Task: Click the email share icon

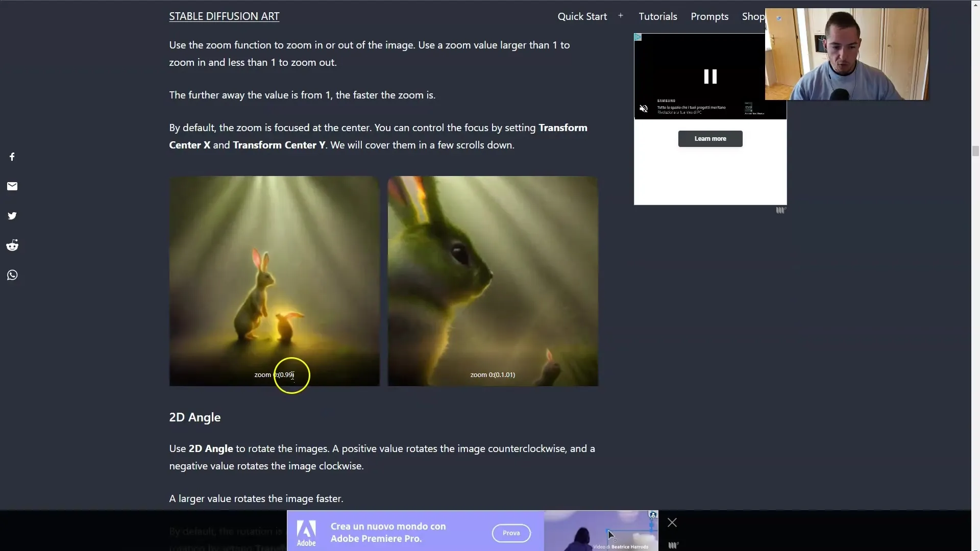Action: coord(11,186)
